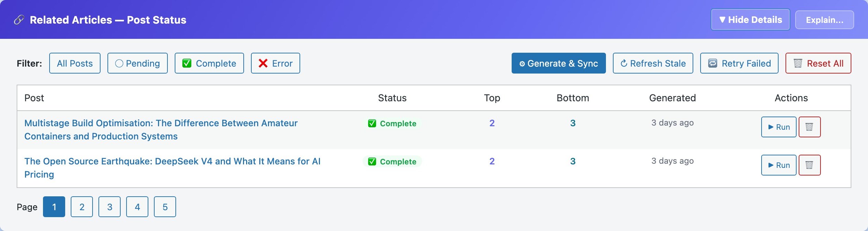The width and height of the screenshot is (868, 231).
Task: Click '3 days ago' in DeepSeek V4 row
Action: click(672, 161)
